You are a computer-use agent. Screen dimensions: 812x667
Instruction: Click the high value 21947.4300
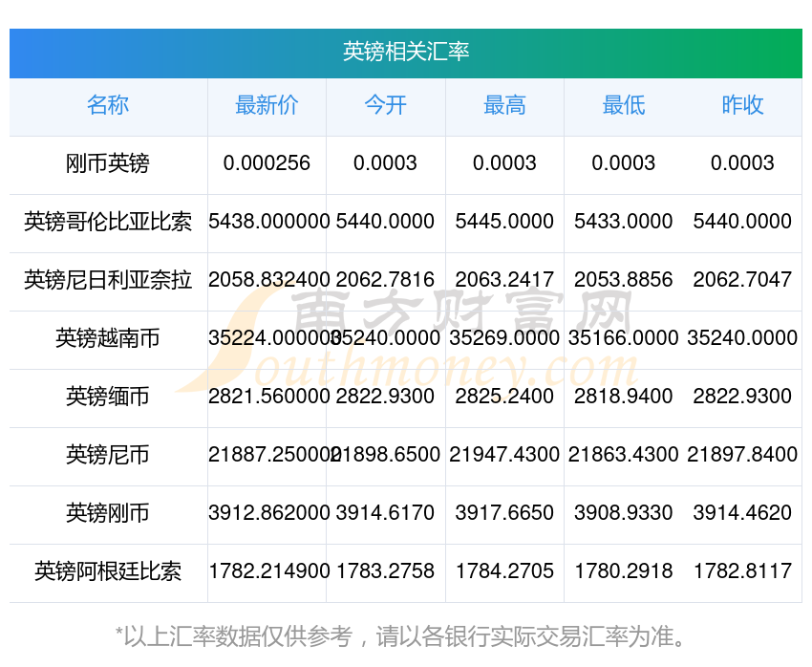coord(504,455)
